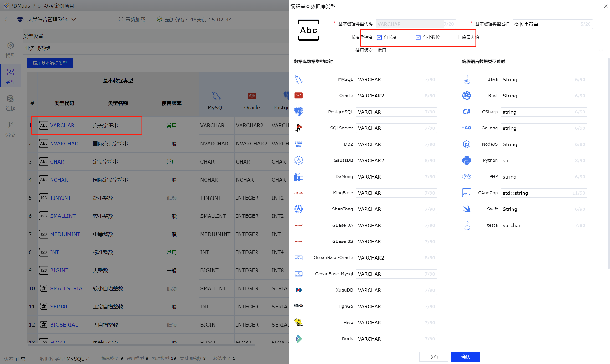Click the back arrow beside project name
This screenshot has width=610, height=364.
(6, 19)
